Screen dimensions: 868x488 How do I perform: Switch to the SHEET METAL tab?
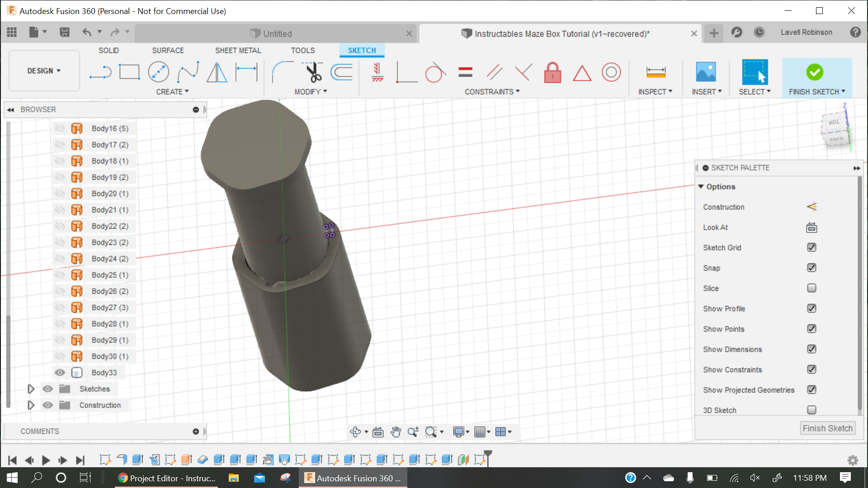click(238, 51)
